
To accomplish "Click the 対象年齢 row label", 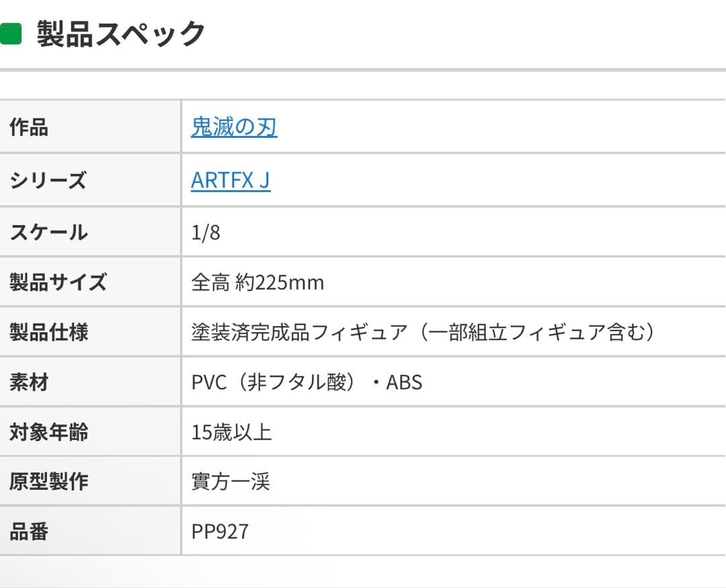I will click(x=48, y=431).
